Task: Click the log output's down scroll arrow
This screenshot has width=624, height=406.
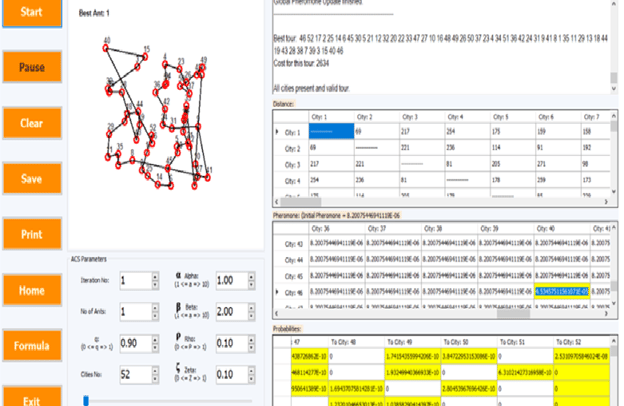Action: 614,89
